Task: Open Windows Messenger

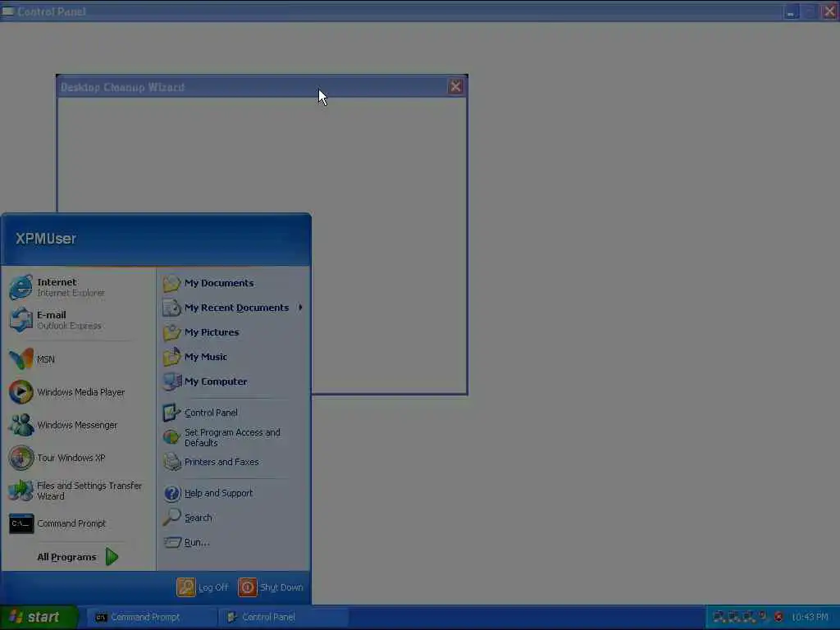Action: (78, 425)
